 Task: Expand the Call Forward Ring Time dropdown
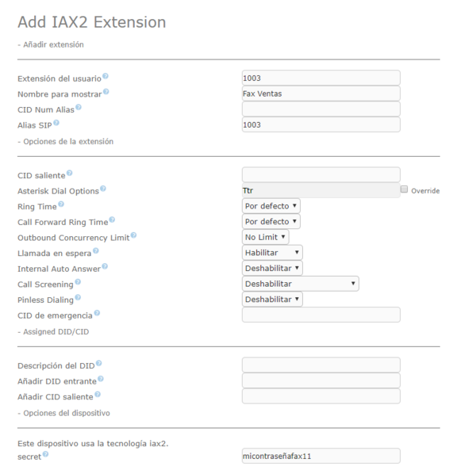click(x=271, y=221)
